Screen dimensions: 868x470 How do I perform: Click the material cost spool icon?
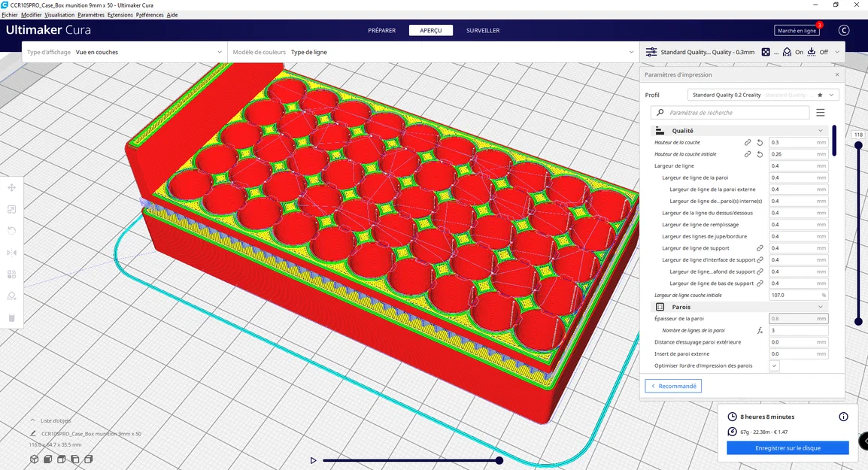coord(733,432)
